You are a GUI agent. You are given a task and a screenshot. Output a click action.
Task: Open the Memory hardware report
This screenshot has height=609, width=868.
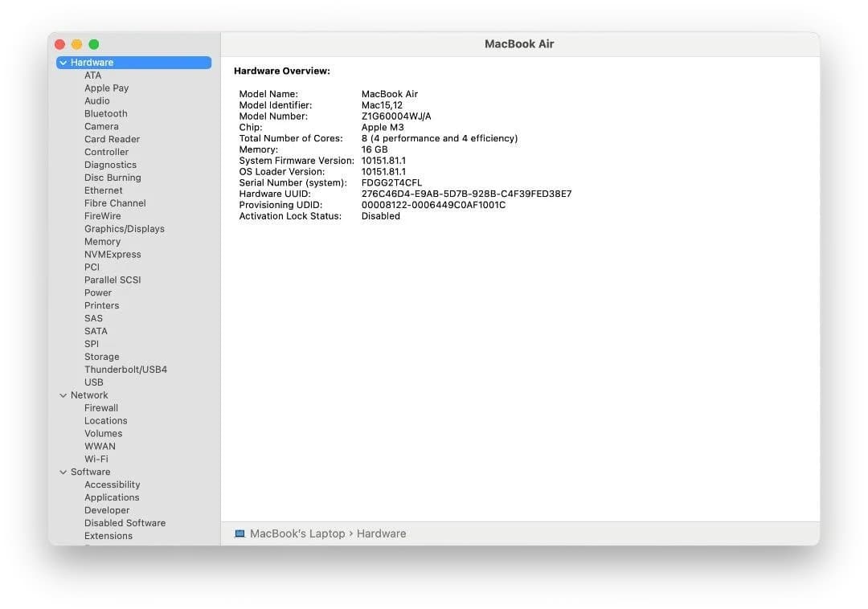tap(102, 241)
